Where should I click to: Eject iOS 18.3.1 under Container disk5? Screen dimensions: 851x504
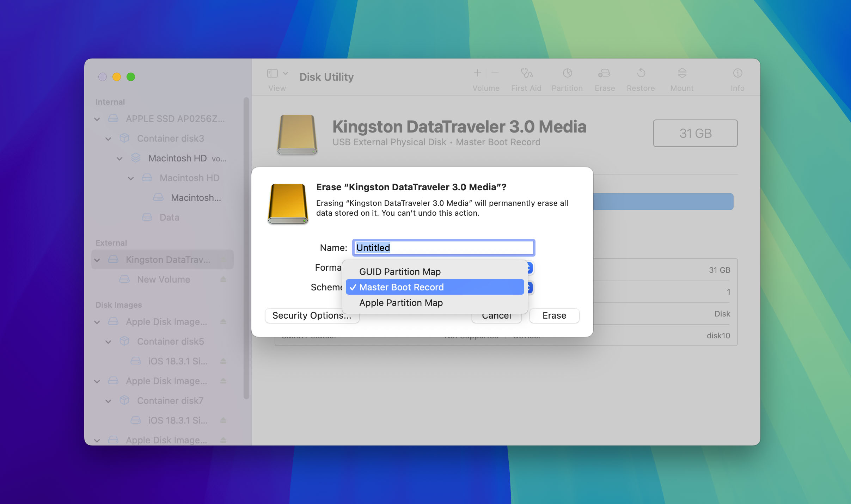223,361
